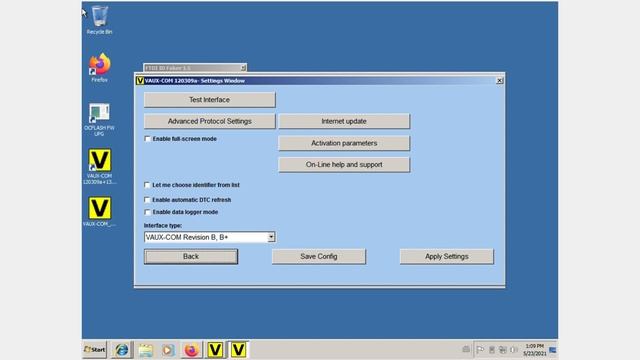The height and width of the screenshot is (360, 640).
Task: Click the Test Interface button
Action: (210, 100)
